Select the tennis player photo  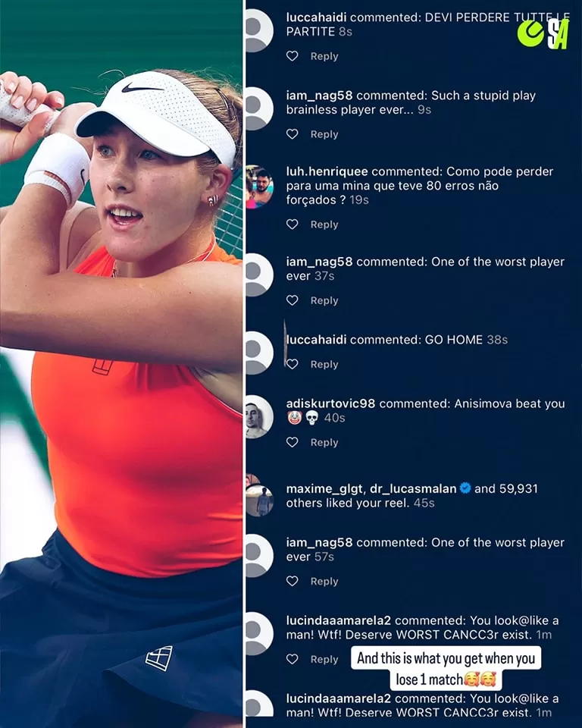121,364
